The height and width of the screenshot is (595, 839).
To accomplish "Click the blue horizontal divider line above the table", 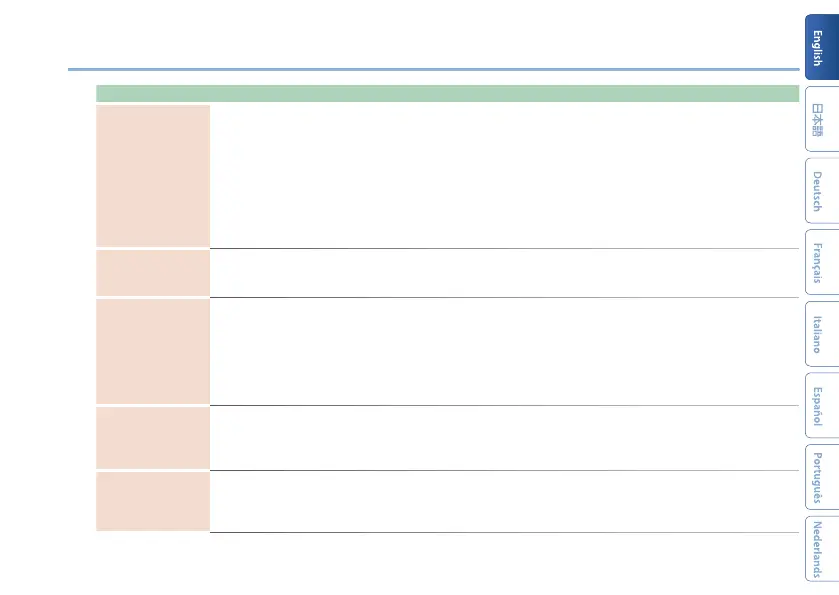I will click(x=432, y=70).
